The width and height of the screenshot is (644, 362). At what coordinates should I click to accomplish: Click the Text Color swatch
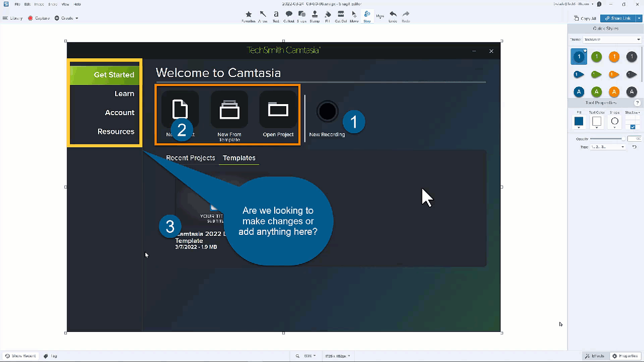pyautogui.click(x=597, y=121)
